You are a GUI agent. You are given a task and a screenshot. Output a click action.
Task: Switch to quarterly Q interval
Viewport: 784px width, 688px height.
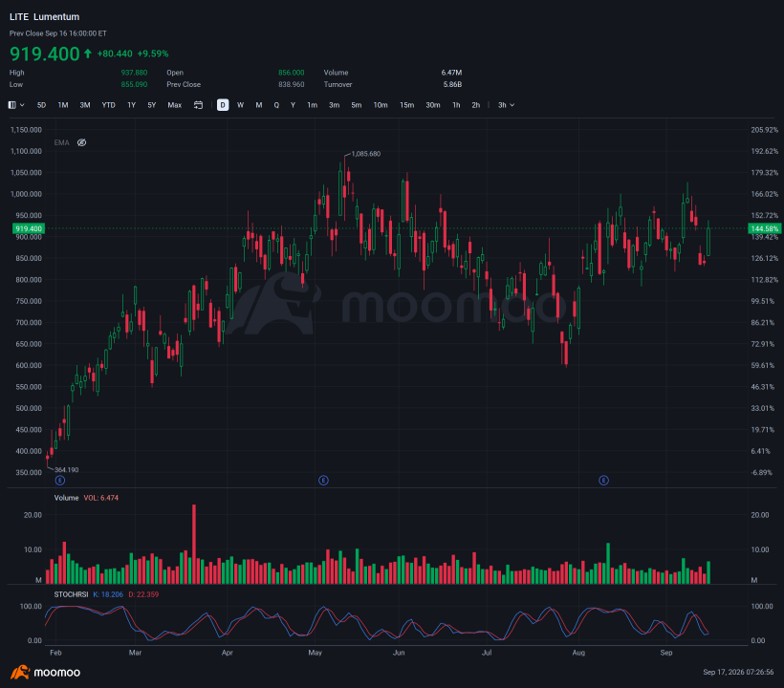(276, 105)
